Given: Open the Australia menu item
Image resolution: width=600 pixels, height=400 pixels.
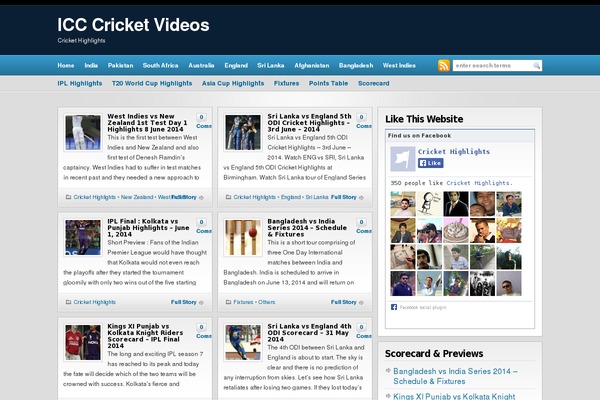Looking at the screenshot, I should click(x=201, y=65).
